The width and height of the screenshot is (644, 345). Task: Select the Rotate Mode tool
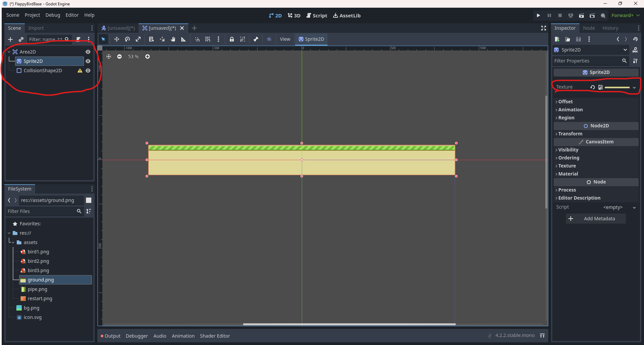[127, 39]
